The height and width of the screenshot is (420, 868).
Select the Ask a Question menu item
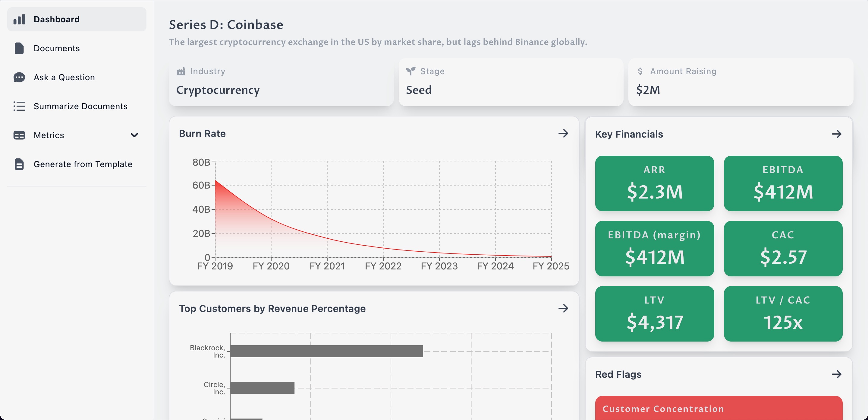[x=64, y=77]
